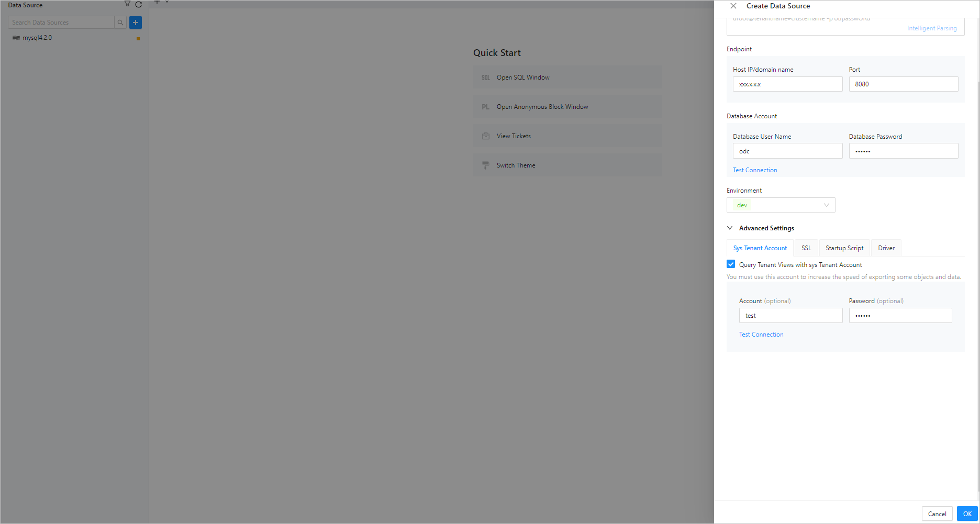Switch to the Startup Script tab
This screenshot has height=524, width=980.
pyautogui.click(x=844, y=248)
